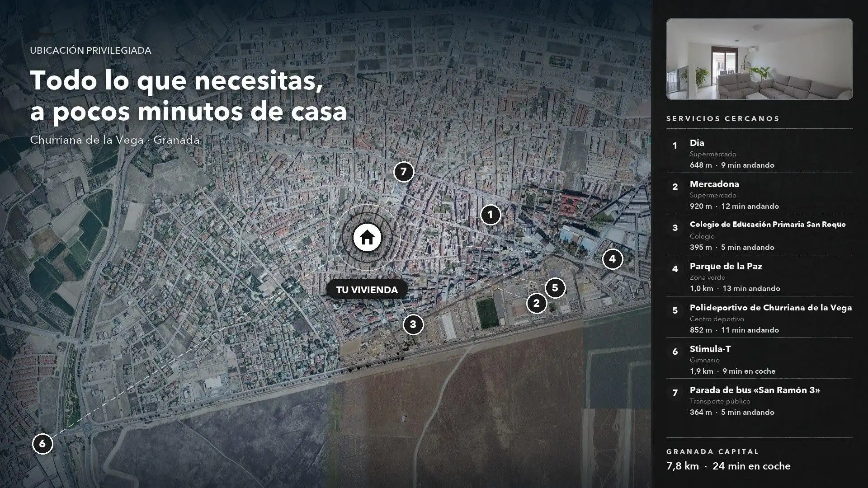Open the living room photo thumbnail
The image size is (868, 488).
(x=759, y=59)
